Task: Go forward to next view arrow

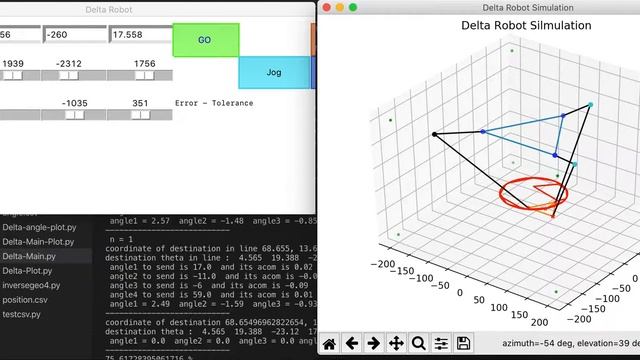Action: click(x=373, y=344)
